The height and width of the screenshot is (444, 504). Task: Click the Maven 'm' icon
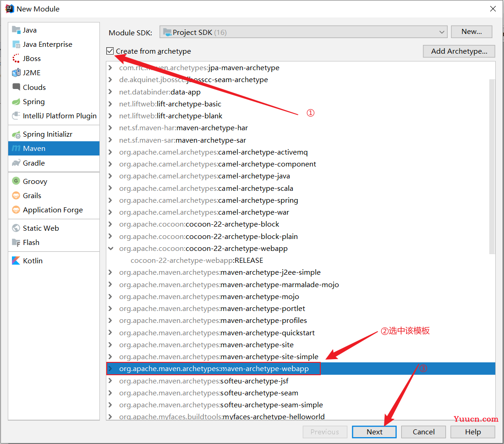tap(16, 148)
